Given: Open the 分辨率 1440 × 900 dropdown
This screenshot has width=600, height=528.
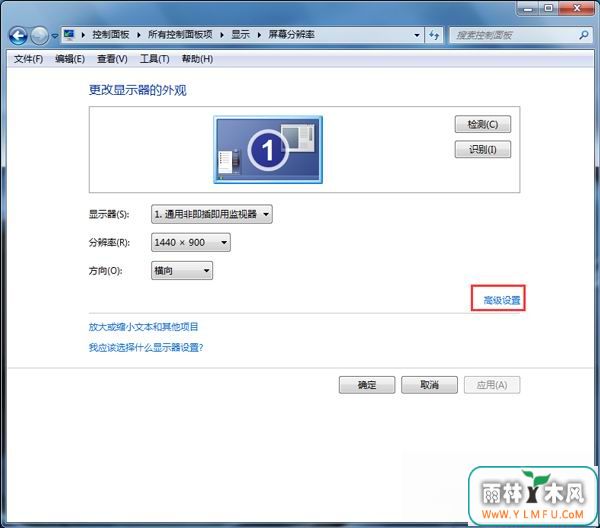Looking at the screenshot, I should click(x=191, y=242).
